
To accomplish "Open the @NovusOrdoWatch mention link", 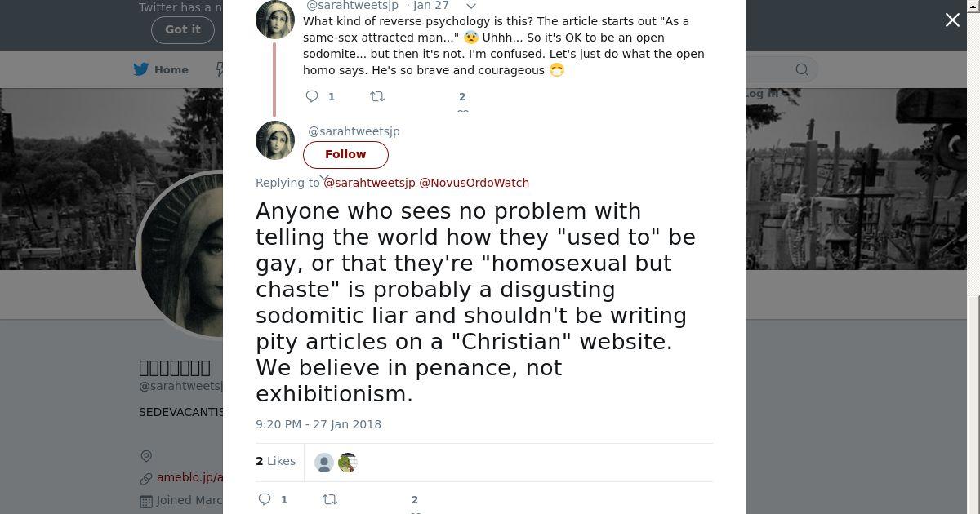I will coord(474,183).
